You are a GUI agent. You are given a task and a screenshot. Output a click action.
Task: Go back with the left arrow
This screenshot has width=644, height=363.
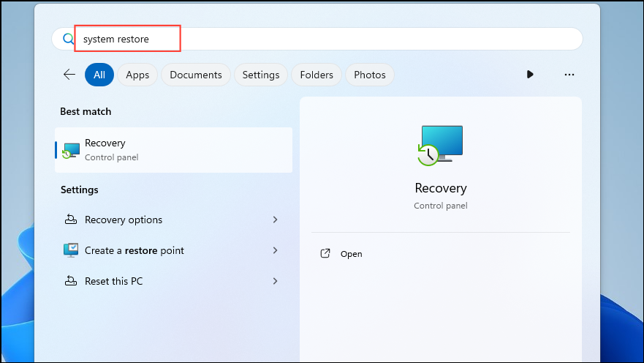point(69,75)
